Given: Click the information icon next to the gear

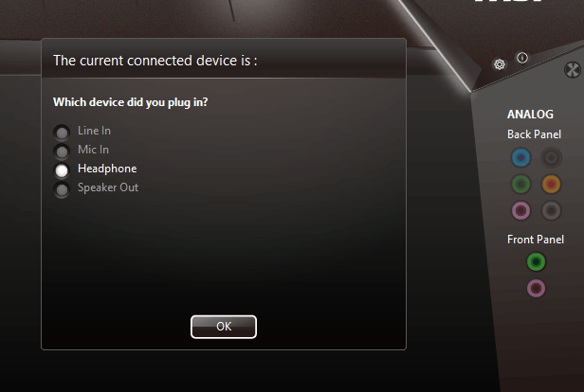Looking at the screenshot, I should tap(522, 58).
